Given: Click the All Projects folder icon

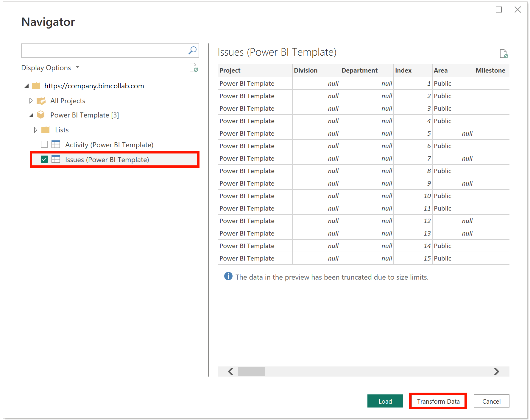Looking at the screenshot, I should point(41,101).
